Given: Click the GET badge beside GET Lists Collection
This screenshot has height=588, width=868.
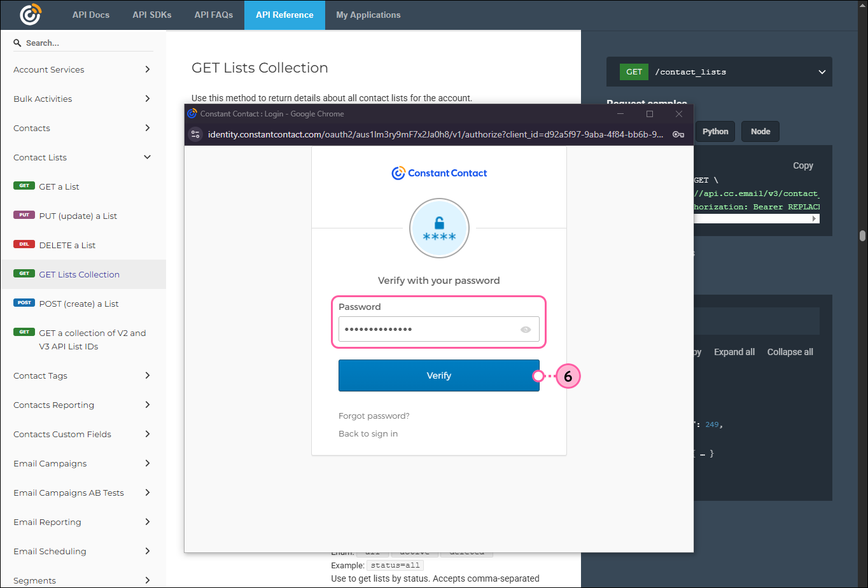Looking at the screenshot, I should tap(24, 274).
